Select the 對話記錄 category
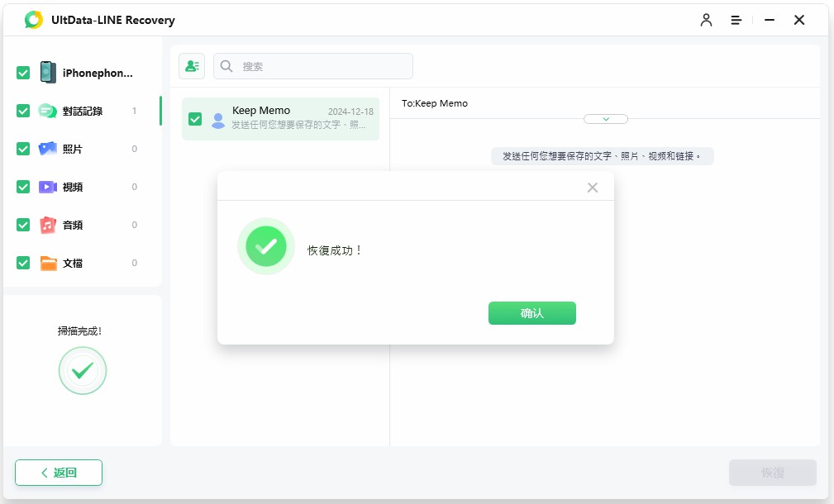The width and height of the screenshot is (834, 504). pos(83,111)
